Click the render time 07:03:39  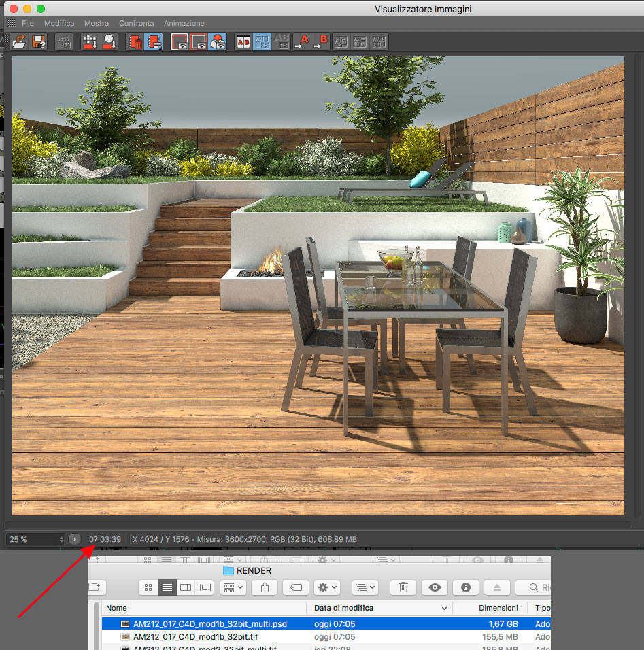click(x=105, y=539)
